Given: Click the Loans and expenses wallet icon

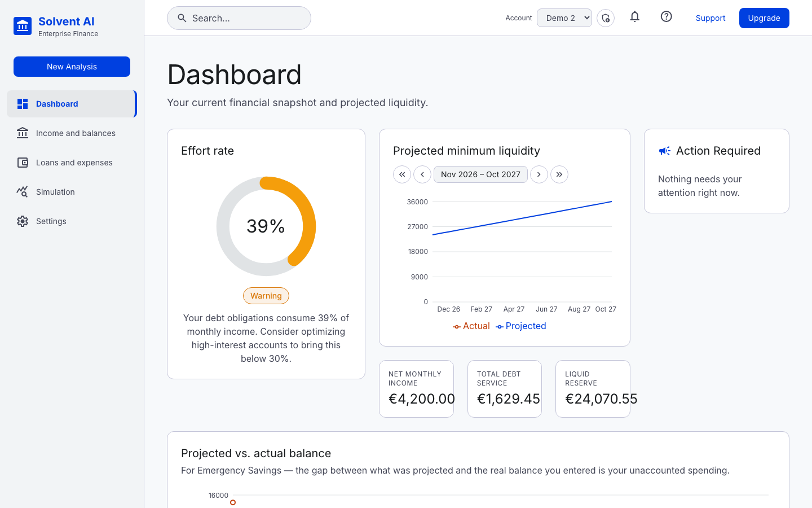Looking at the screenshot, I should [23, 163].
